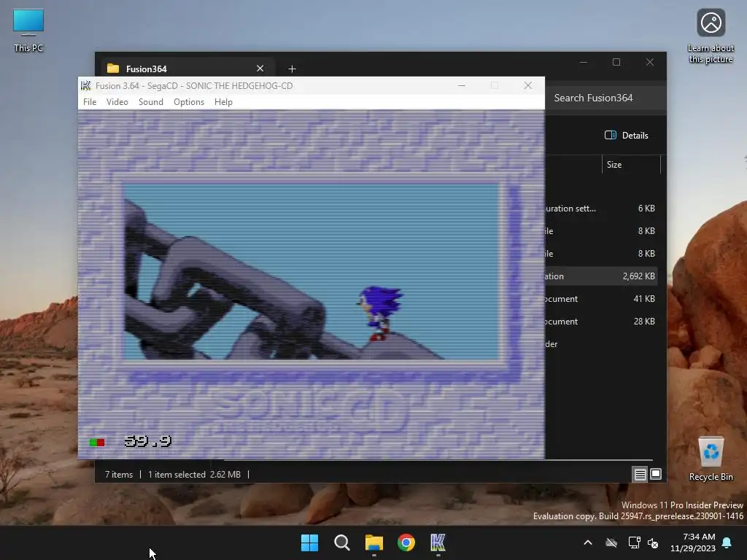Click the FPS counter 59.9 overlay
747x560 pixels.
tap(148, 441)
